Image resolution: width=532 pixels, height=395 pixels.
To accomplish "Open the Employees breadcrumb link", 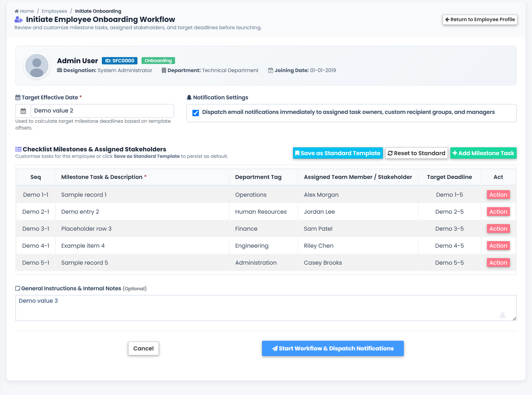I will 55,11.
